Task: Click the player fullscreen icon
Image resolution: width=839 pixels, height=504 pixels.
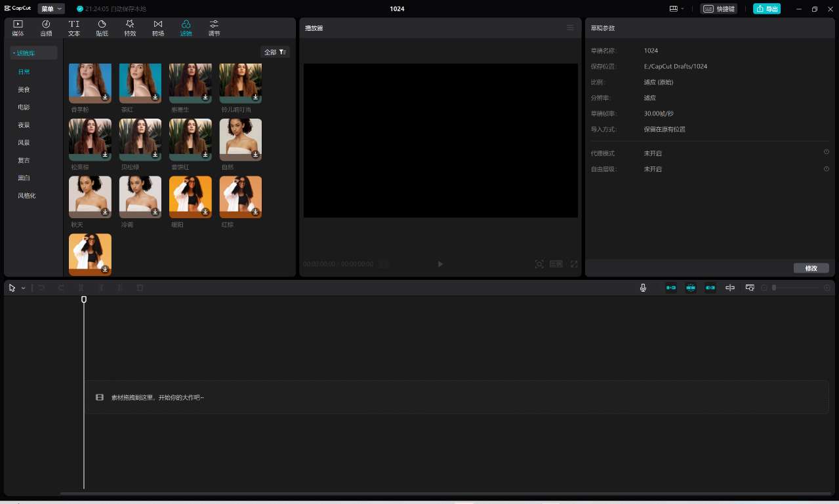Action: [574, 264]
